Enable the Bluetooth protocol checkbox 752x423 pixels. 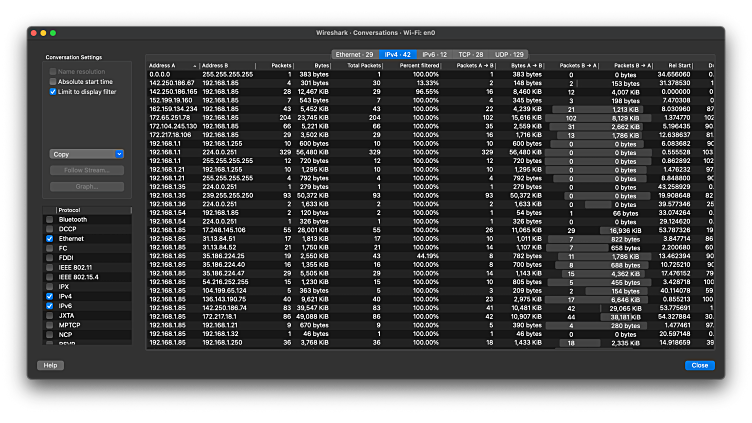[x=50, y=219]
